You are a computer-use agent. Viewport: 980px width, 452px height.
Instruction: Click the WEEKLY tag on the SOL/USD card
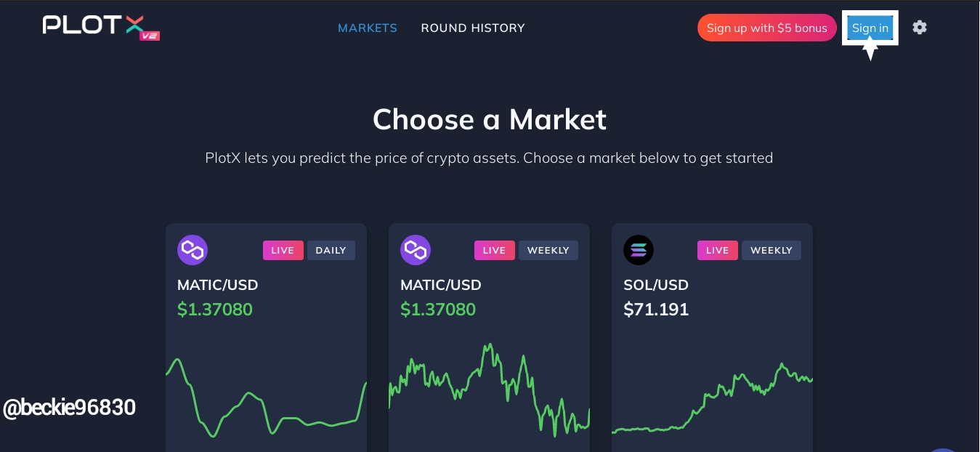point(772,250)
